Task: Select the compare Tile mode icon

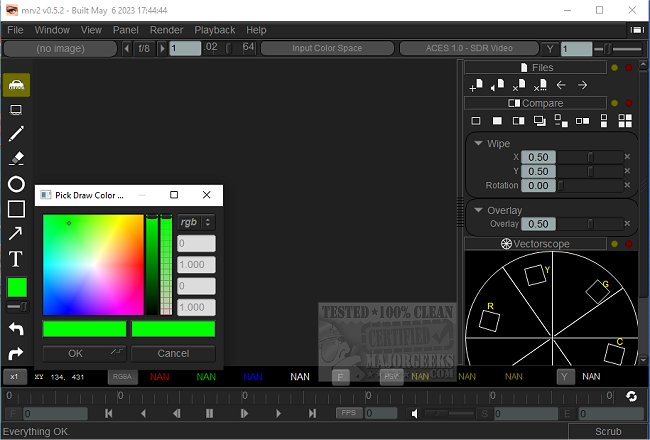Action: (x=625, y=121)
